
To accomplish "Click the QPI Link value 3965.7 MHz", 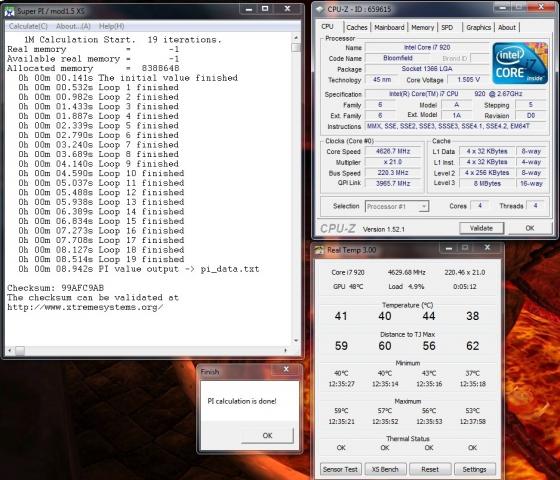I will tap(393, 183).
